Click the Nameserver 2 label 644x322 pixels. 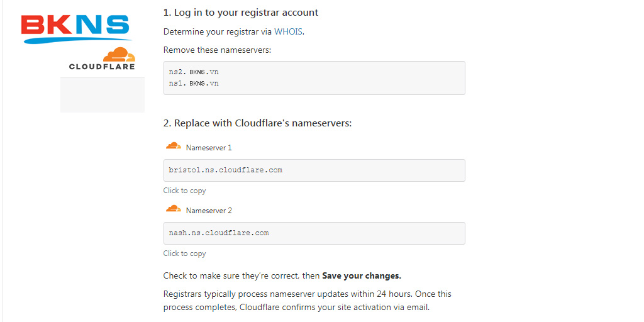pos(209,211)
